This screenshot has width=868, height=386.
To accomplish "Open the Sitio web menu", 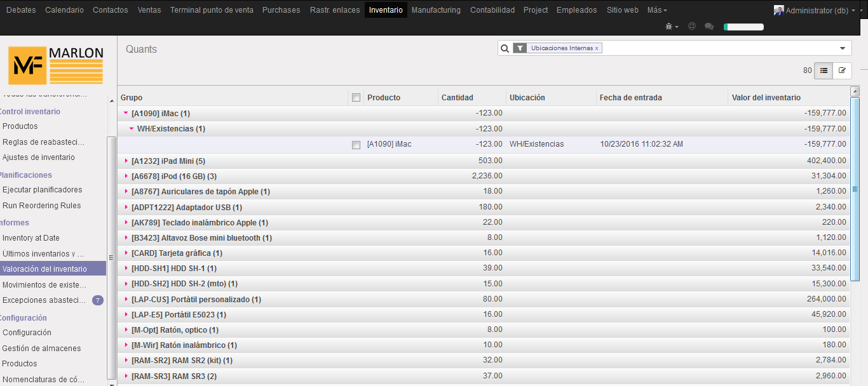I will coord(623,10).
